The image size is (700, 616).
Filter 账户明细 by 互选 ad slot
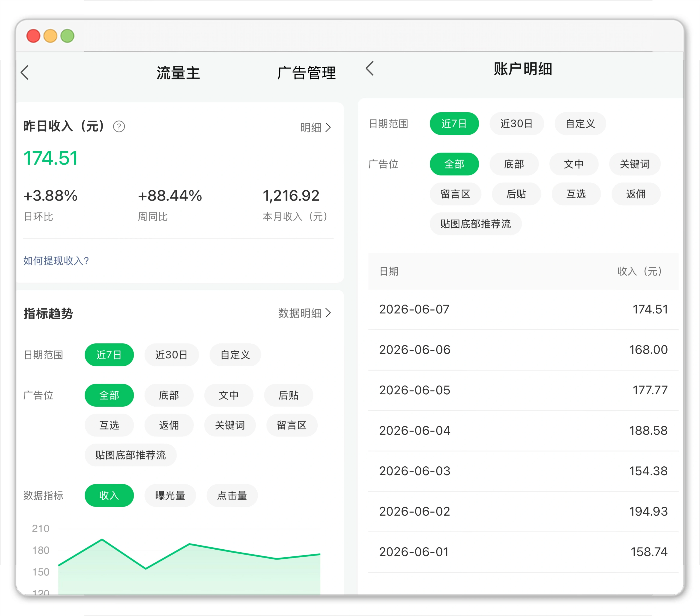[576, 194]
